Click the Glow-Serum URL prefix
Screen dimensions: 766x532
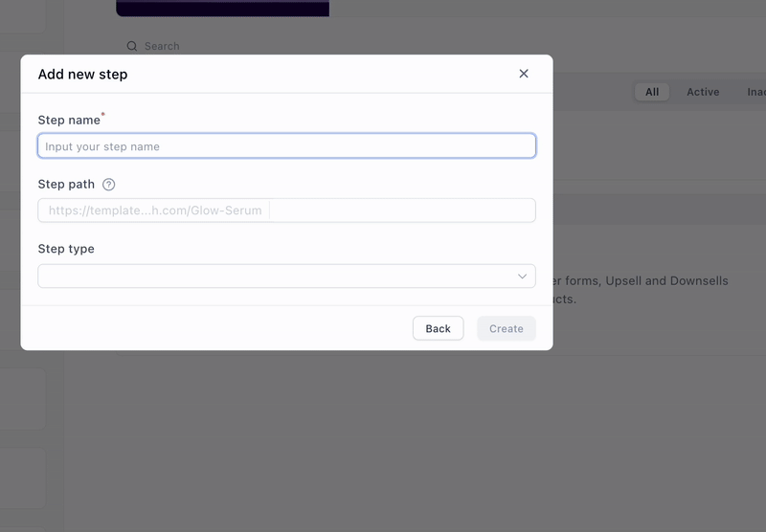click(154, 211)
